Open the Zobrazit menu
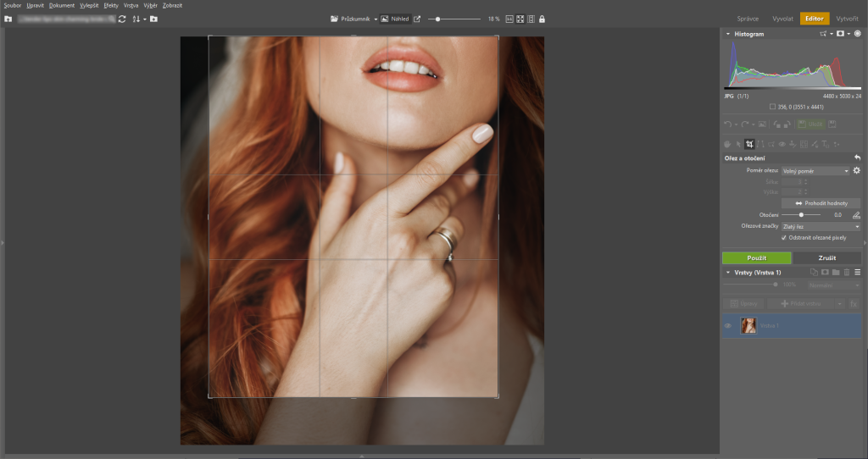The image size is (868, 459). [172, 6]
